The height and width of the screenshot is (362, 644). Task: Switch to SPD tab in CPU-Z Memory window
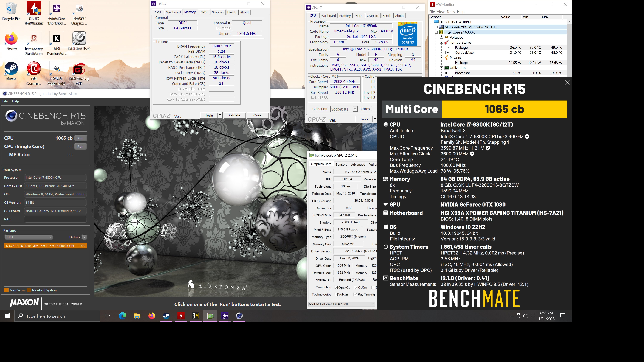(203, 12)
